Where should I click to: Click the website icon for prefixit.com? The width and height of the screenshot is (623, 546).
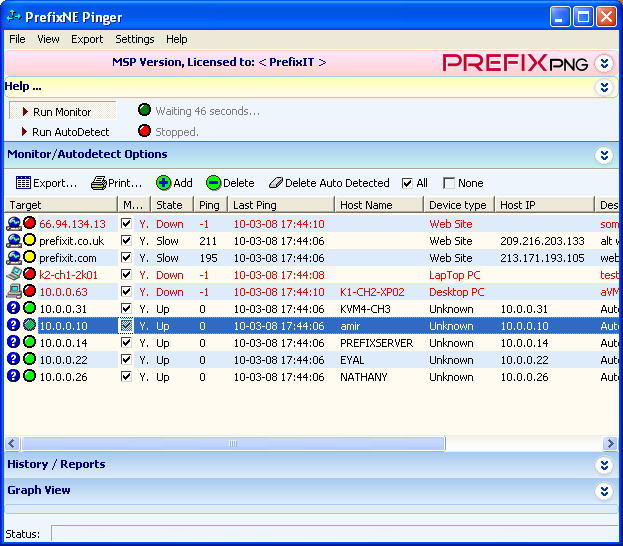(x=14, y=258)
